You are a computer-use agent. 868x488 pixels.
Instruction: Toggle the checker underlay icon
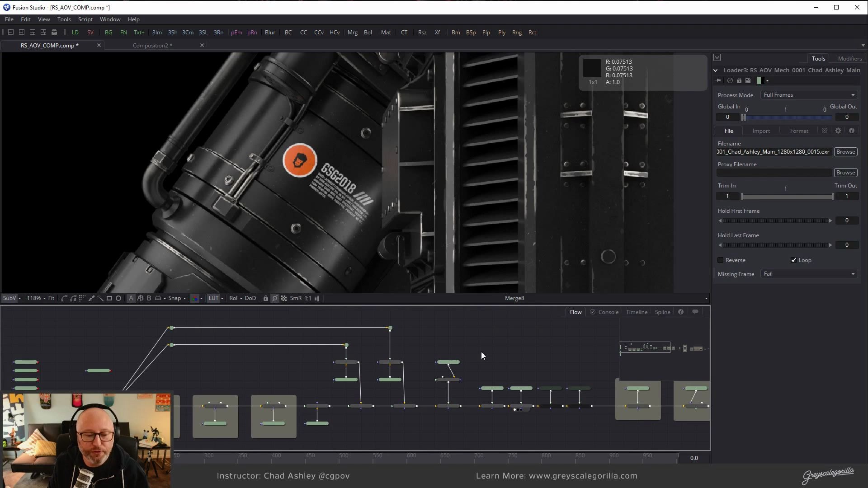coord(284,298)
